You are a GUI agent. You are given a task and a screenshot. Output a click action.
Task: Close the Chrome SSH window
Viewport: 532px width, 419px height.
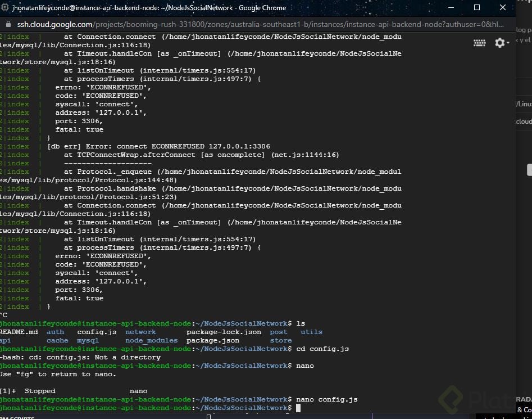502,7
